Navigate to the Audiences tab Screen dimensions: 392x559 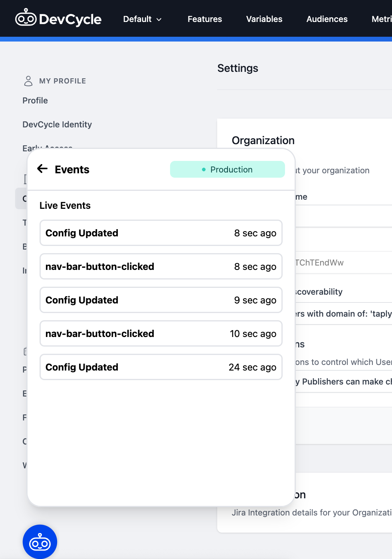point(327,19)
